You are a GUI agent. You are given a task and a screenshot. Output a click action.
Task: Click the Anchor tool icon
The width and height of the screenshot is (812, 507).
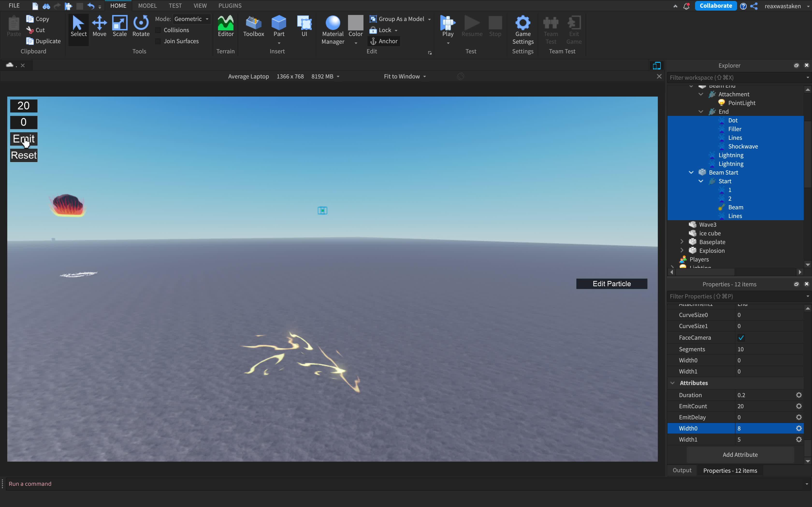pyautogui.click(x=373, y=41)
